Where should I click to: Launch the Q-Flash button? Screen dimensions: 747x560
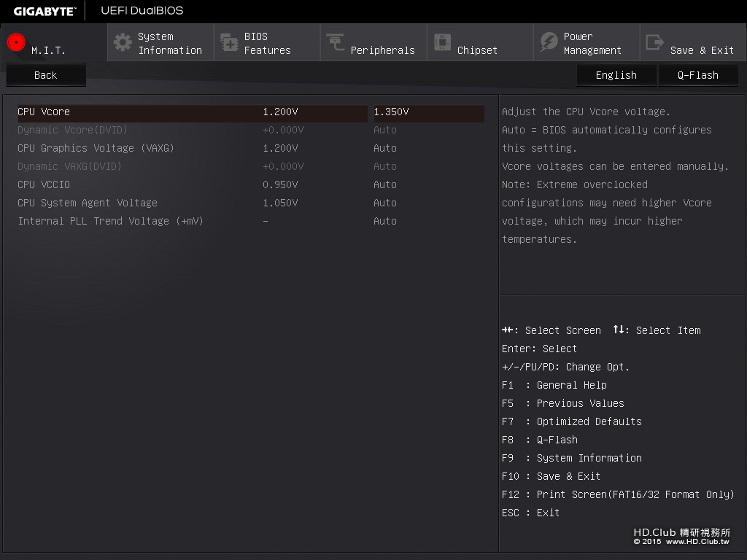tap(698, 75)
